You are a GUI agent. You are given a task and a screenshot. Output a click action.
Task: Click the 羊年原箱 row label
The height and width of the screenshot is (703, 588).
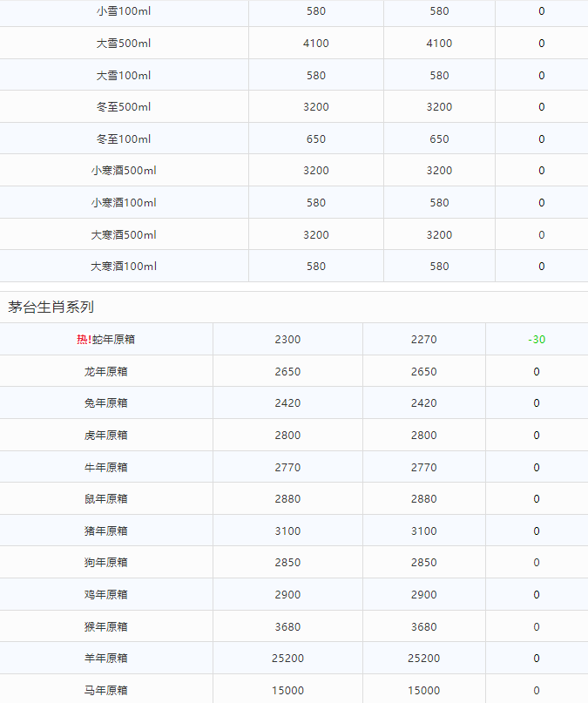106,659
